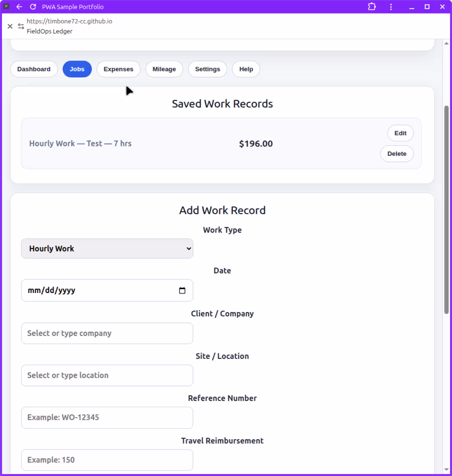
Task: Switch to the Dashboard tab
Action: pos(34,69)
